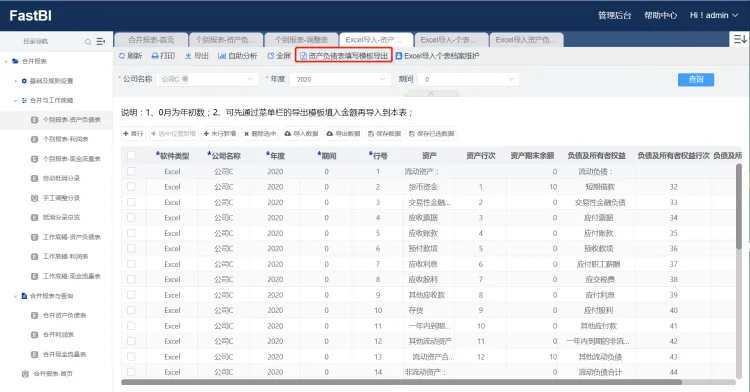Switch to the 个别报表-资产负... tab

click(x=225, y=40)
